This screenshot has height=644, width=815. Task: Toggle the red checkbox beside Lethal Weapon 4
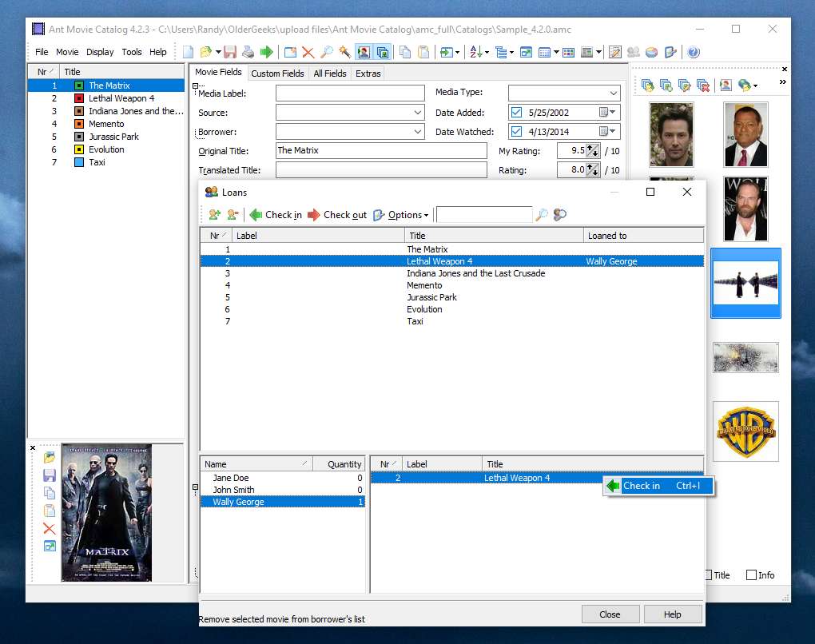coord(79,98)
